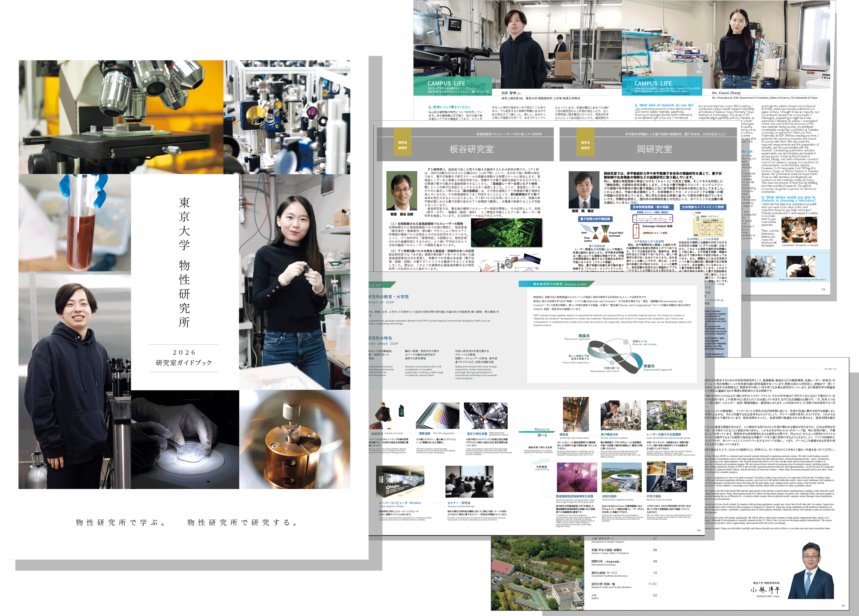The height and width of the screenshot is (616, 859).
Task: Click the CAMPUS LIFE banner on the English interview page
Action: (x=662, y=86)
